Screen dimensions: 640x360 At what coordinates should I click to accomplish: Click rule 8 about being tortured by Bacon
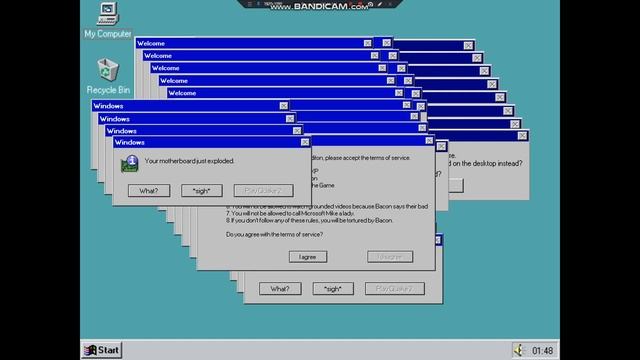coord(309,220)
